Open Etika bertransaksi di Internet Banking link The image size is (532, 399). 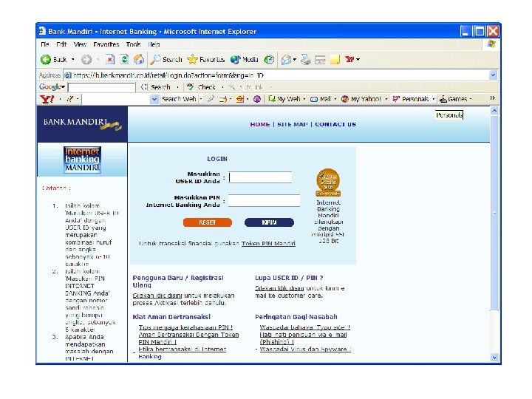[x=183, y=353]
